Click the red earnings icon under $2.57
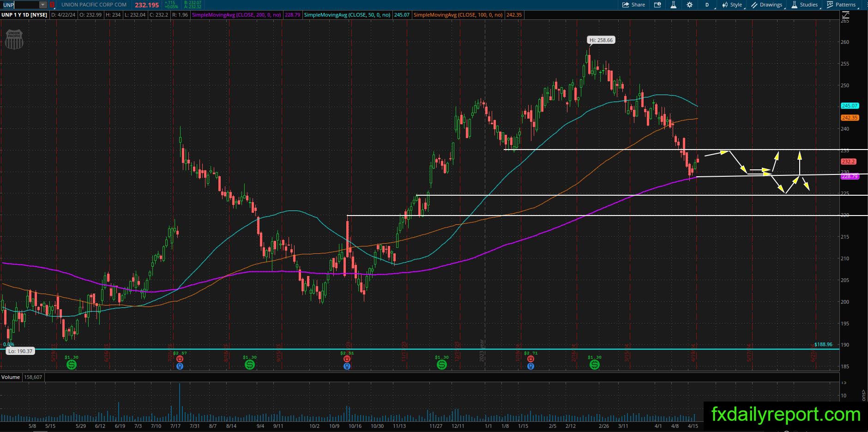The width and height of the screenshot is (868, 432). 180,359
